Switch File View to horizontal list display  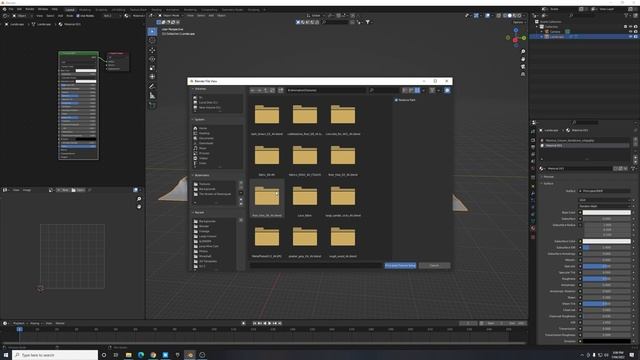click(411, 90)
